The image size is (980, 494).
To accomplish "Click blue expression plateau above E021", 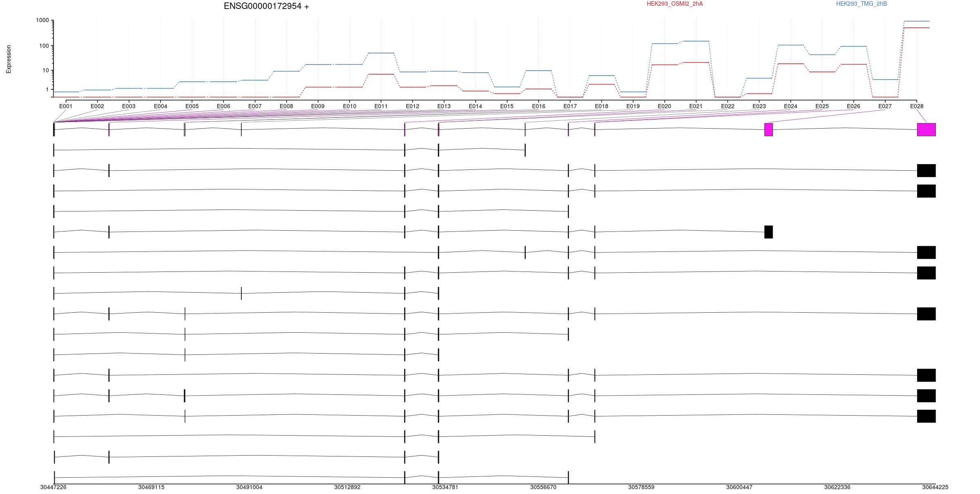I will (x=696, y=41).
